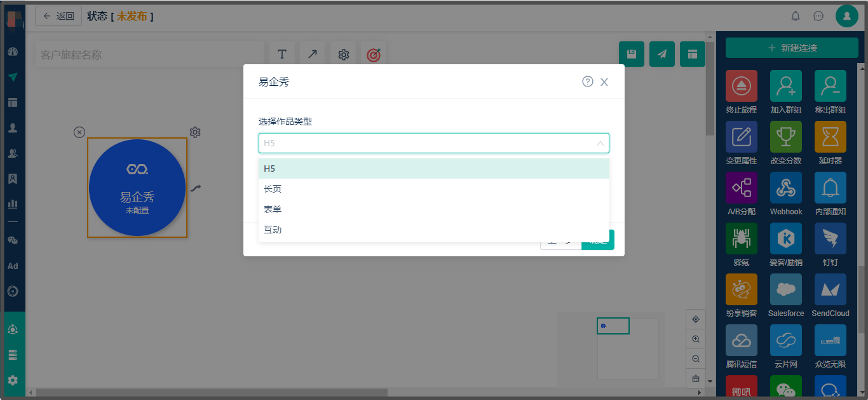Choose 长页 from the work type list

434,189
